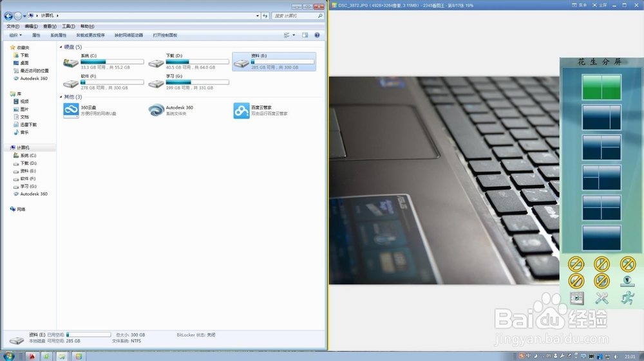Pick the layout with right side split

pos(601,147)
